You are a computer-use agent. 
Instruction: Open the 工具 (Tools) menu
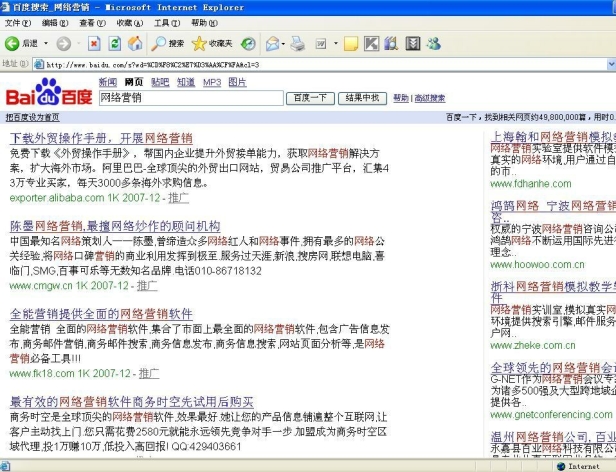pos(167,23)
